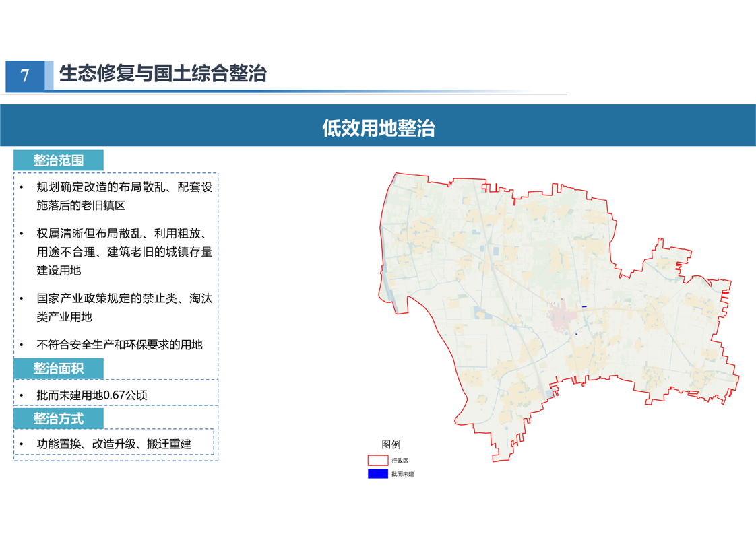
Task: Click the bullet about 禁止类、淘汰类产业用地
Action: [124, 307]
